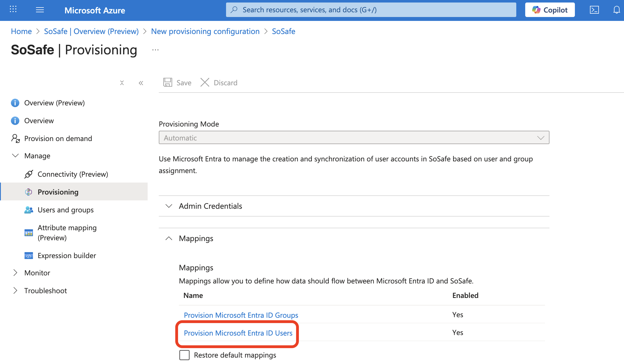Open Provision Microsoft Entra ID Groups link
Image resolution: width=624 pixels, height=364 pixels.
tap(241, 315)
